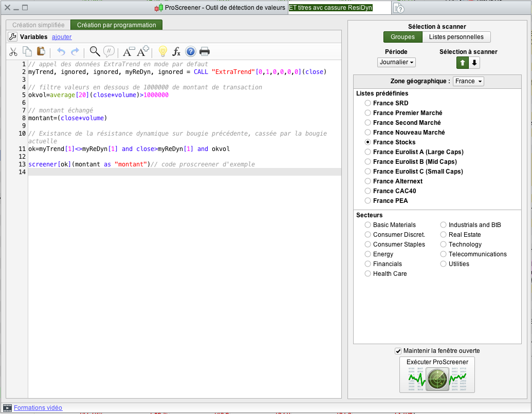Click the cut scissors icon
Image resolution: width=532 pixels, height=414 pixels.
[13, 51]
